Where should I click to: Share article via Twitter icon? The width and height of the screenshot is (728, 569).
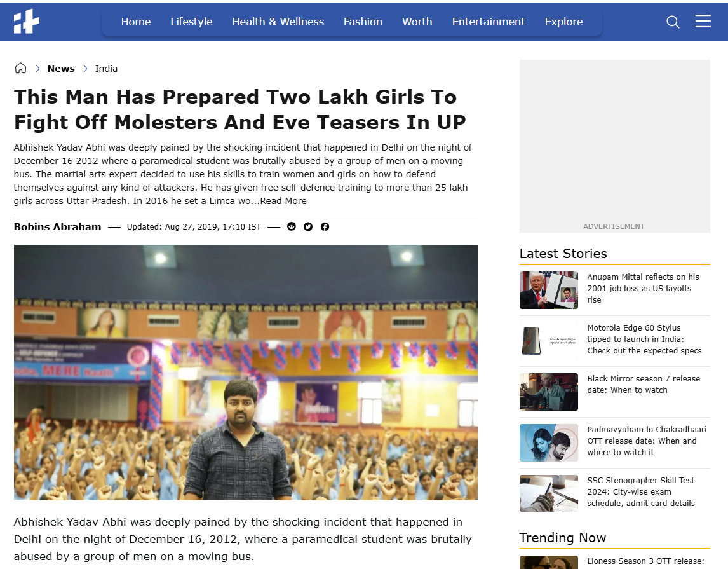pos(308,227)
